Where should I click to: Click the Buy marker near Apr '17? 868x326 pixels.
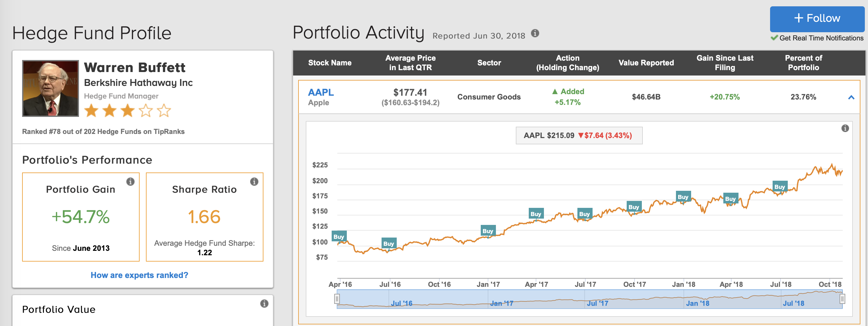click(x=535, y=214)
